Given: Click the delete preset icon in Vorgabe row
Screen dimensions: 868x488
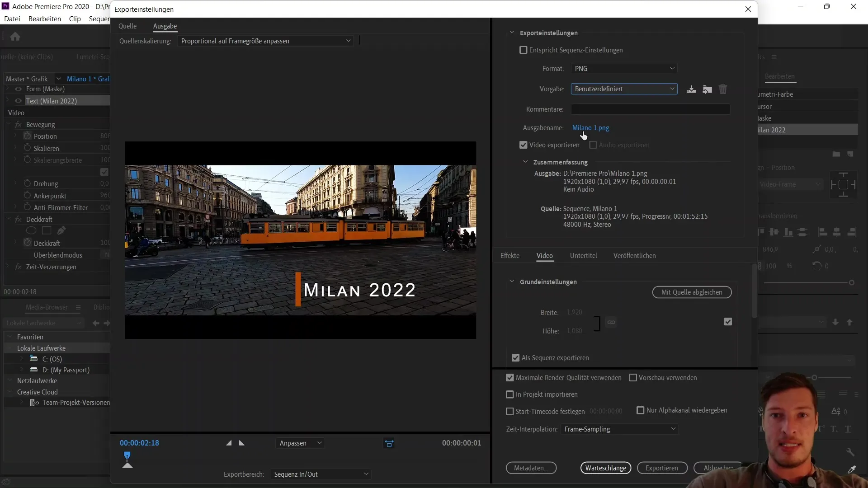Looking at the screenshot, I should click(x=723, y=89).
